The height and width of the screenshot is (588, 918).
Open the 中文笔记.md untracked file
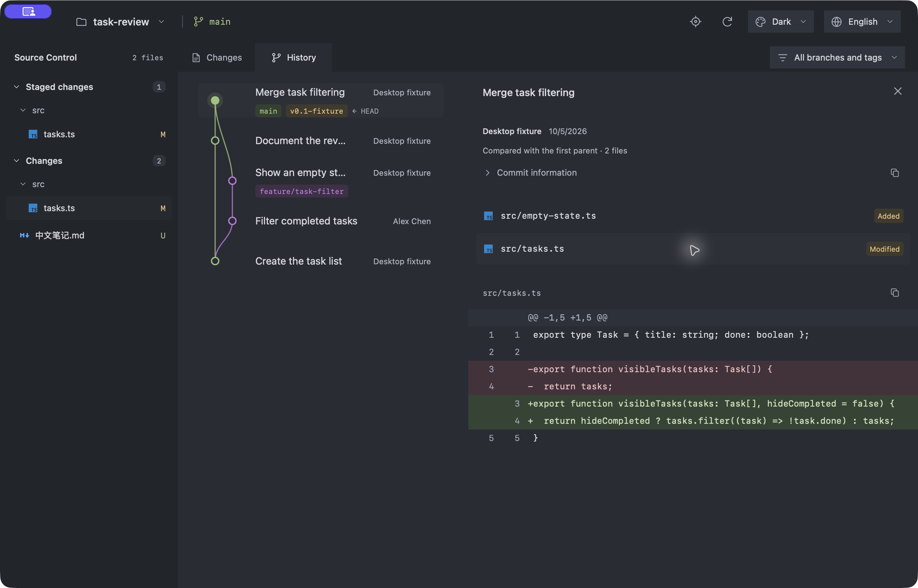pyautogui.click(x=89, y=236)
